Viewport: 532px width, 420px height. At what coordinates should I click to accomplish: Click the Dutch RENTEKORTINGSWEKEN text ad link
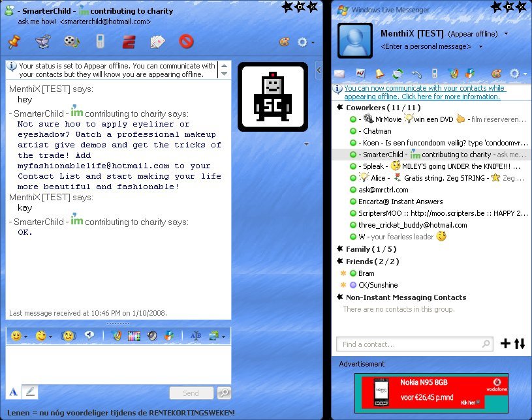121,413
